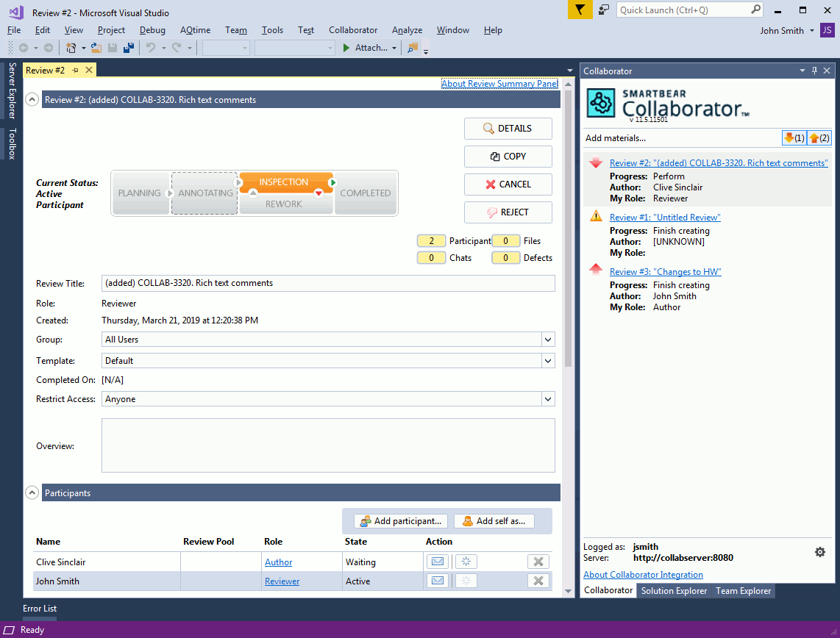Open the Group dropdown showing All Users
Viewport: 840px width, 638px height.
(x=547, y=340)
